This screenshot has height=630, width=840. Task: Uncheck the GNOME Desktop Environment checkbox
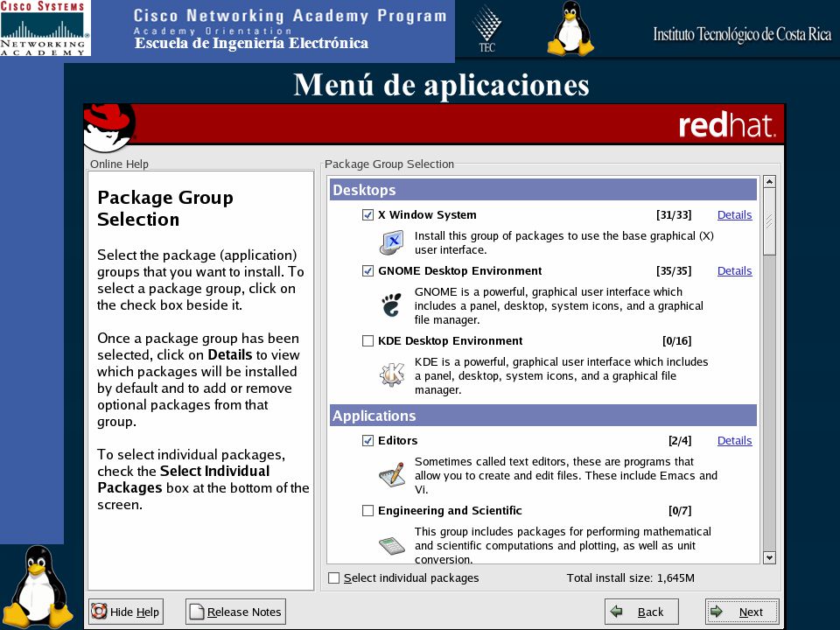click(x=368, y=271)
